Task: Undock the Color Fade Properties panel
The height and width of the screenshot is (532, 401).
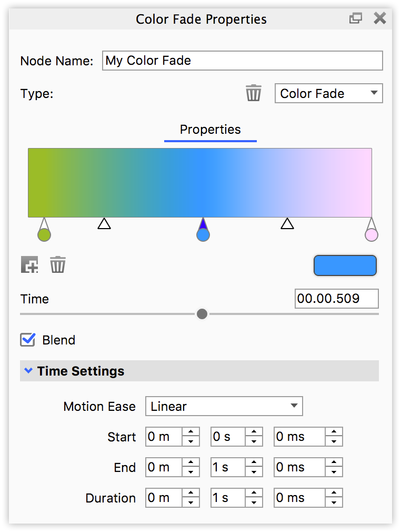Action: point(356,19)
